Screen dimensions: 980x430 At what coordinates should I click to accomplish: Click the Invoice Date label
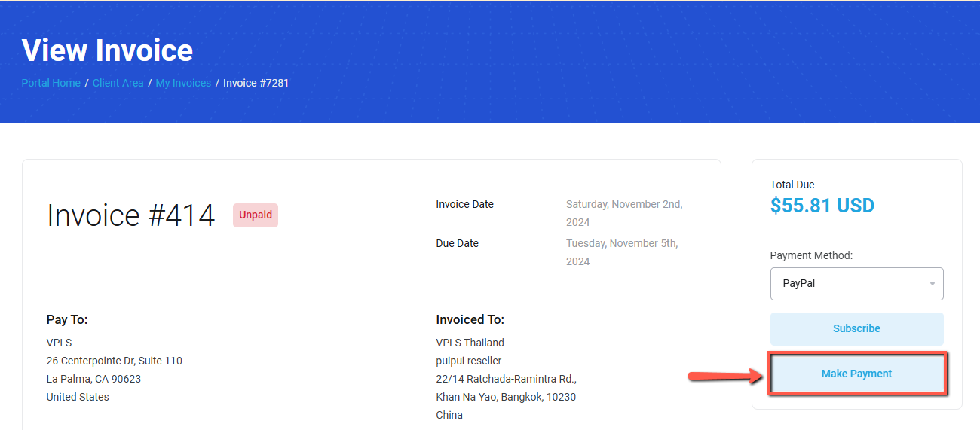tap(464, 204)
